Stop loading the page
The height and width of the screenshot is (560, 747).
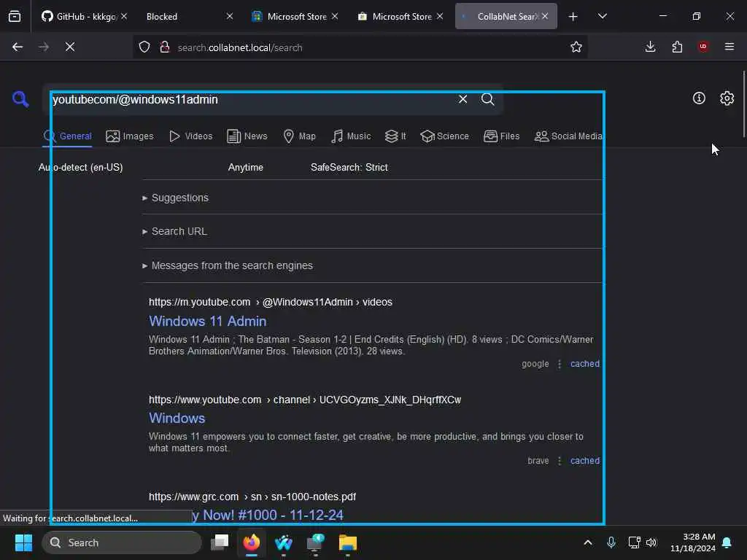70,47
